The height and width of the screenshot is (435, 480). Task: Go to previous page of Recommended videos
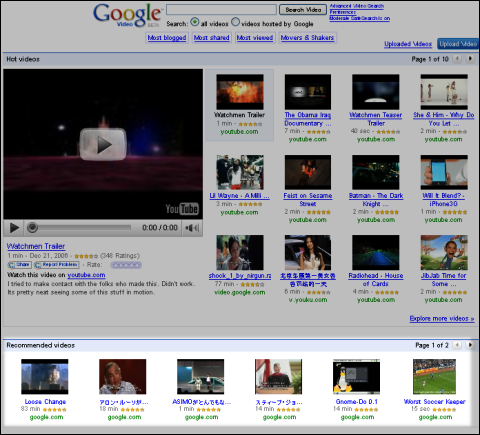point(457,345)
